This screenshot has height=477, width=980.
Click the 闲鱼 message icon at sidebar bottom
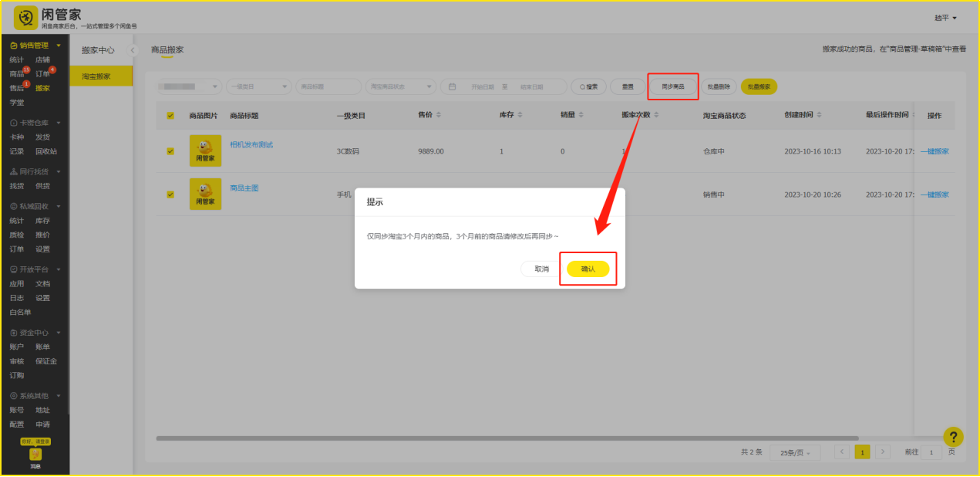click(35, 455)
